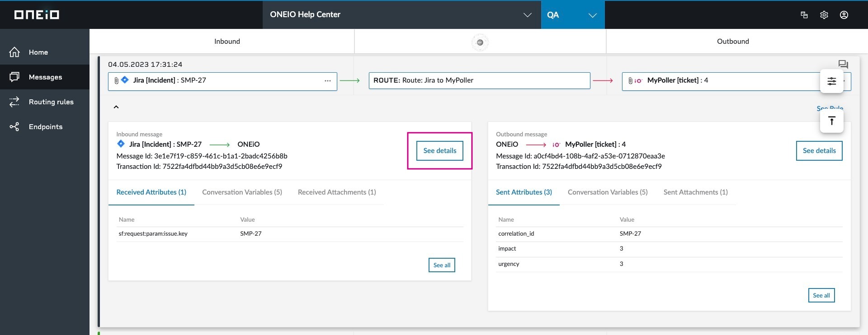Open the conversation chat bubbles icon

[843, 65]
